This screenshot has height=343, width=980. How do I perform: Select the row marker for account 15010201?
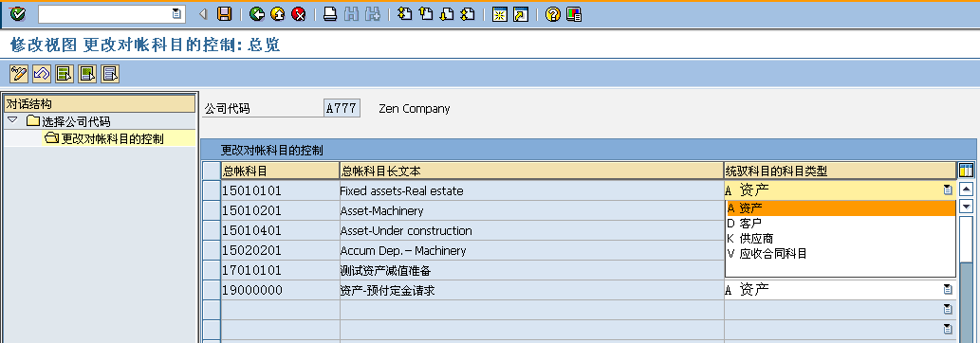coord(212,210)
